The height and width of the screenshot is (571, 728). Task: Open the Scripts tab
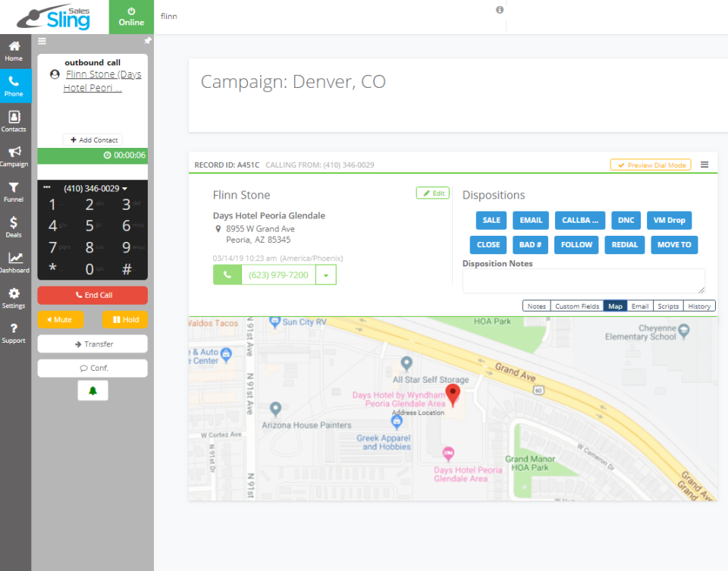(x=668, y=306)
